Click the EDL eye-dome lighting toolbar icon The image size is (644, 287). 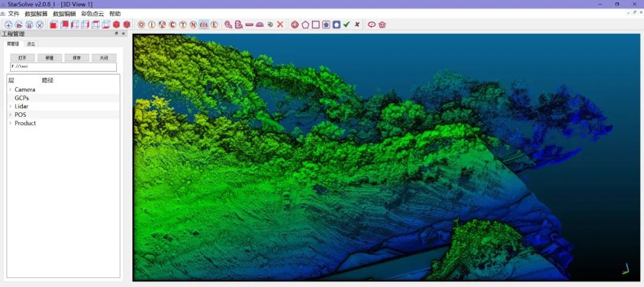point(204,24)
